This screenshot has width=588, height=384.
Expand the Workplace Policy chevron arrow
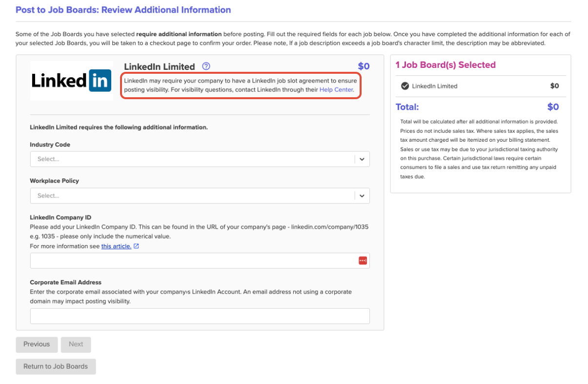[x=362, y=196]
